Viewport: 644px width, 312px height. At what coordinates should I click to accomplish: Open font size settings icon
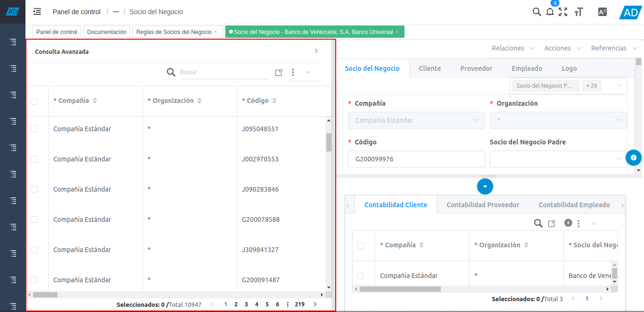click(x=579, y=12)
